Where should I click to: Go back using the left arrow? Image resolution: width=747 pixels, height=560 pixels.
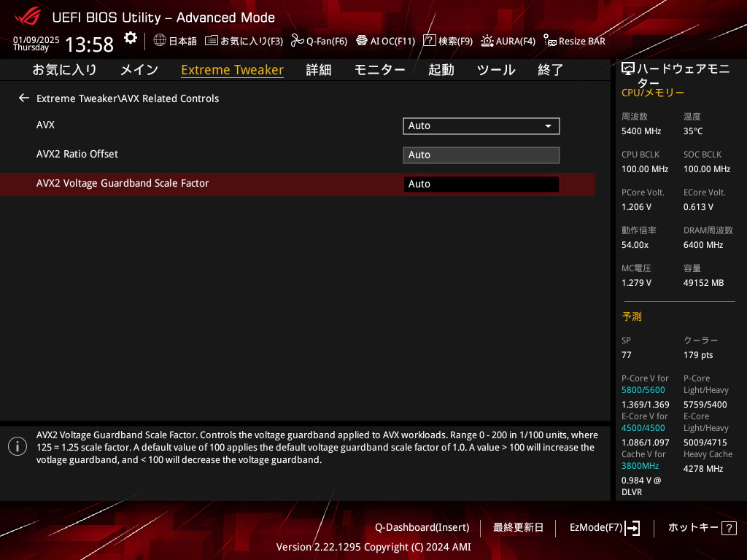click(x=24, y=98)
